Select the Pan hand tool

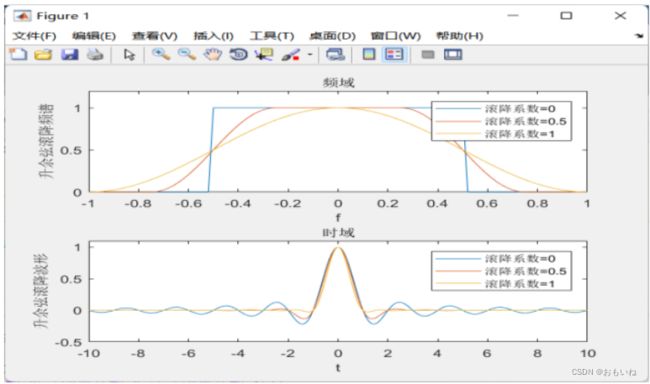pos(213,54)
